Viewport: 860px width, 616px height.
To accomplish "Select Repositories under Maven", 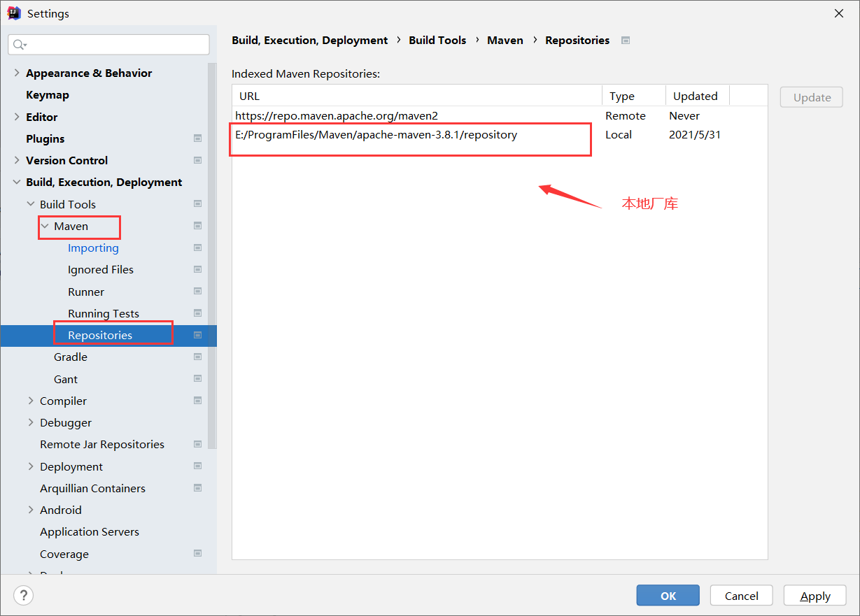I will (x=100, y=335).
